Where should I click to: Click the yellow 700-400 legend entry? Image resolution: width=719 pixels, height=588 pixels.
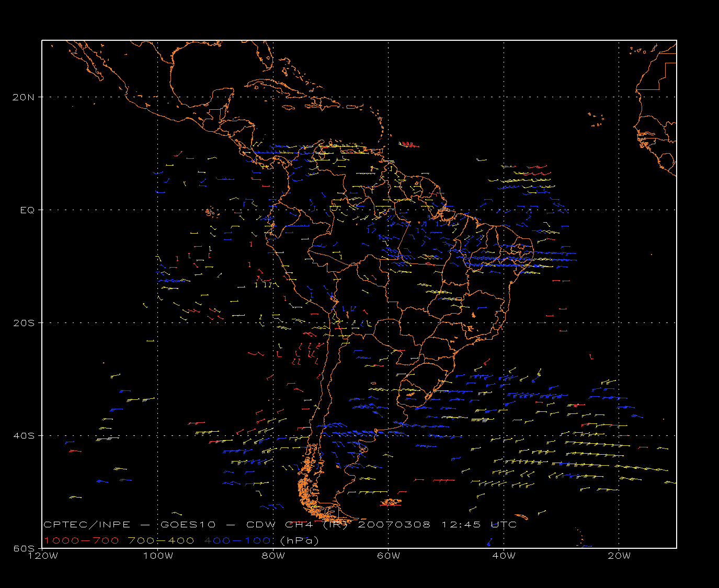pyautogui.click(x=161, y=540)
